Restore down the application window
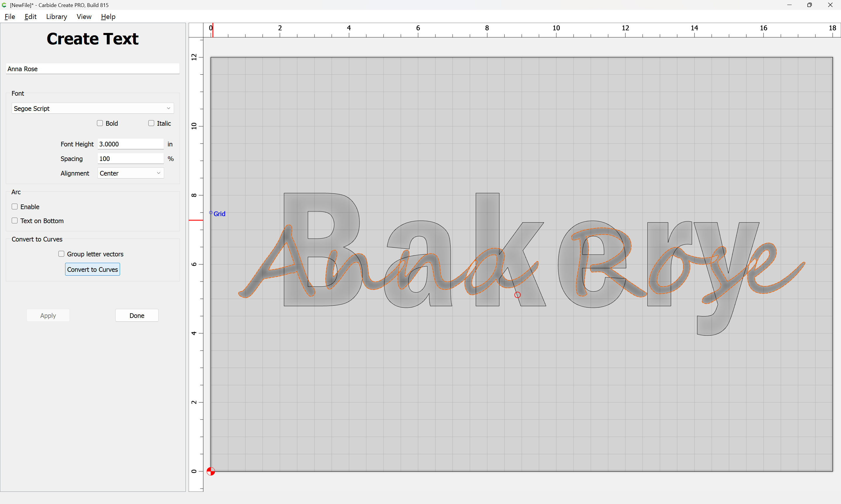Image resolution: width=841 pixels, height=504 pixels. (809, 5)
